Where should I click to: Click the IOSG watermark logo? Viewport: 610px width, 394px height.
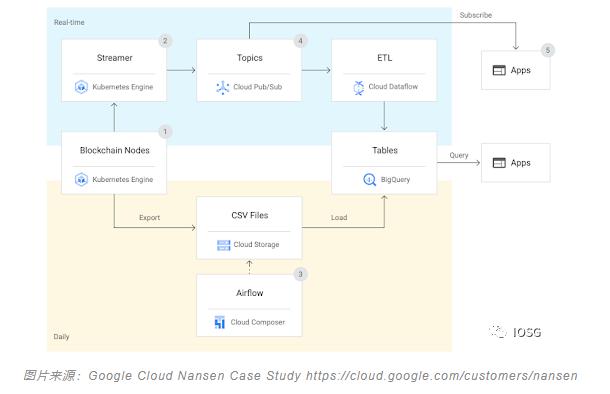(515, 332)
